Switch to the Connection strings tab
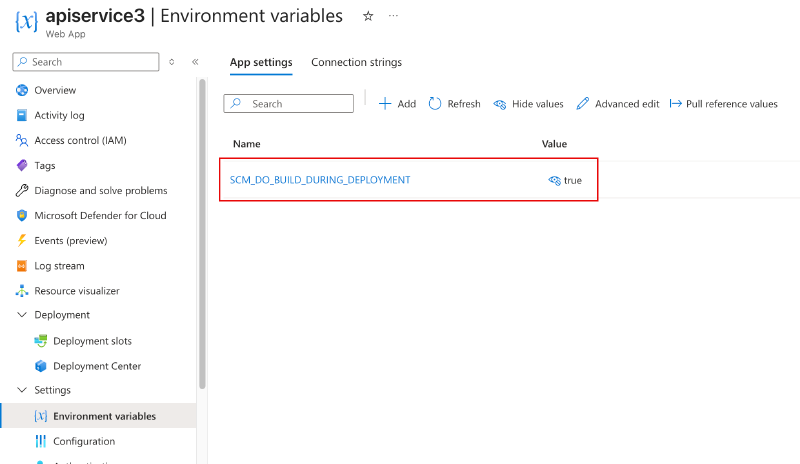Image resolution: width=800 pixels, height=464 pixels. [356, 62]
